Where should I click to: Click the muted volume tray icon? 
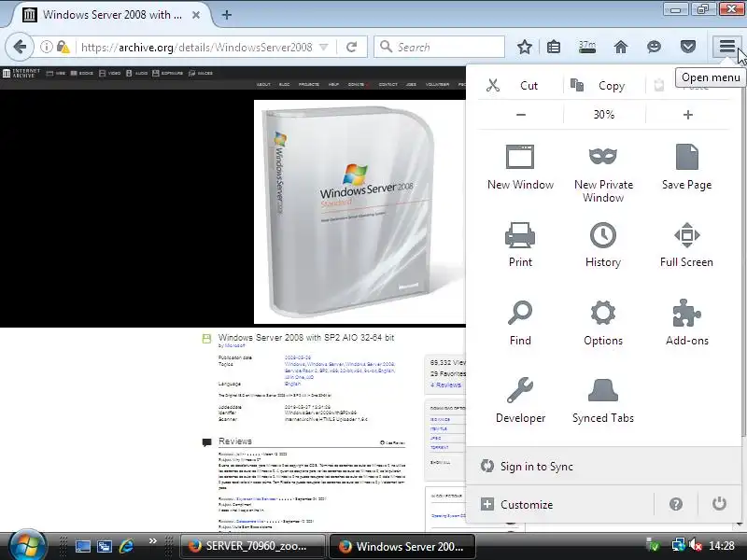695,546
